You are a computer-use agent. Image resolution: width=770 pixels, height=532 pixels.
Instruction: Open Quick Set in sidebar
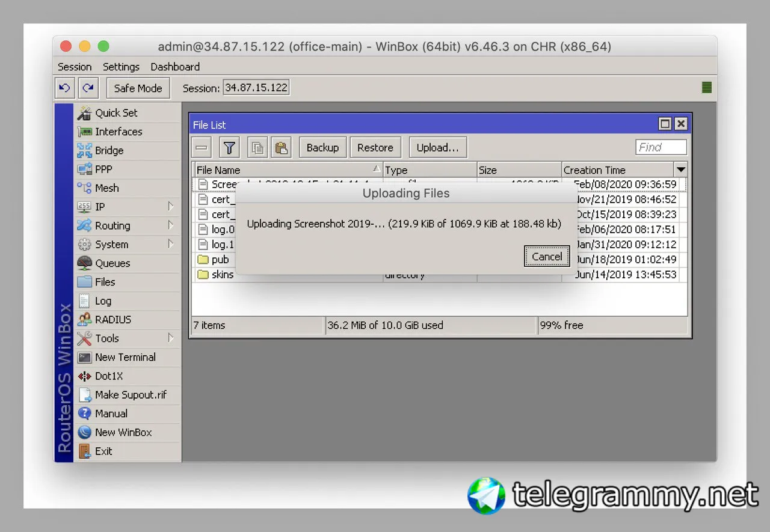coord(128,113)
